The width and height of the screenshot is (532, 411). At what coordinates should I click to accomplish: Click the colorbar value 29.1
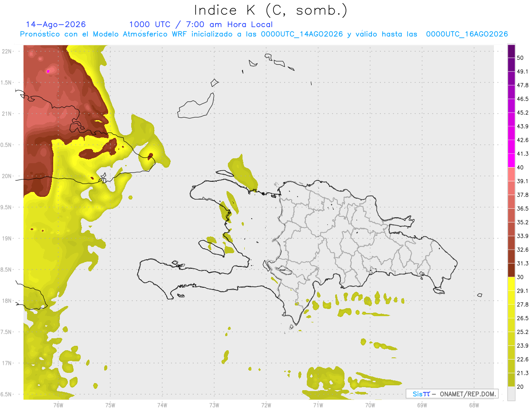523,291
